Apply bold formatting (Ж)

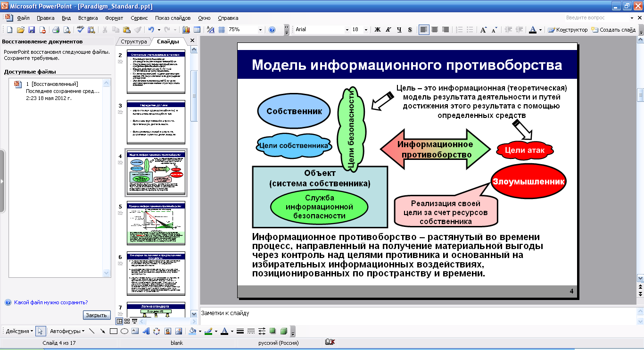(377, 30)
